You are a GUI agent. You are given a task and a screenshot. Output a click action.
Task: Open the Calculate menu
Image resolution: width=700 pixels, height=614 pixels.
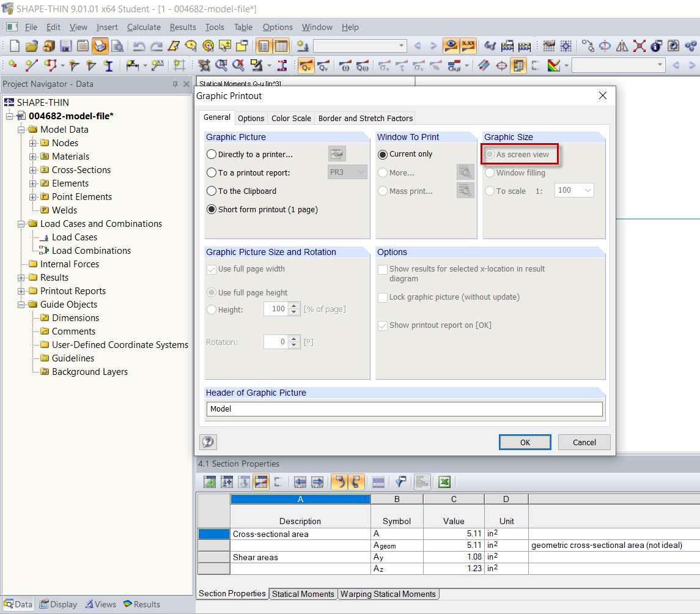(144, 28)
